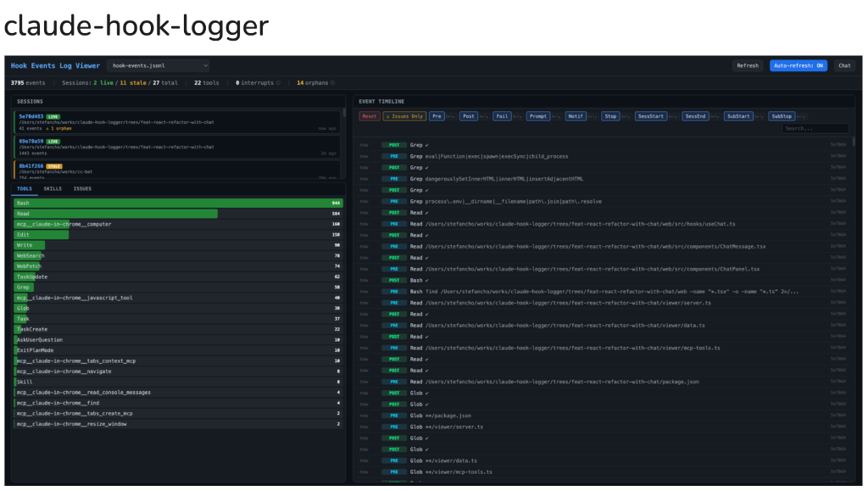Open the Chat panel button

tap(844, 65)
